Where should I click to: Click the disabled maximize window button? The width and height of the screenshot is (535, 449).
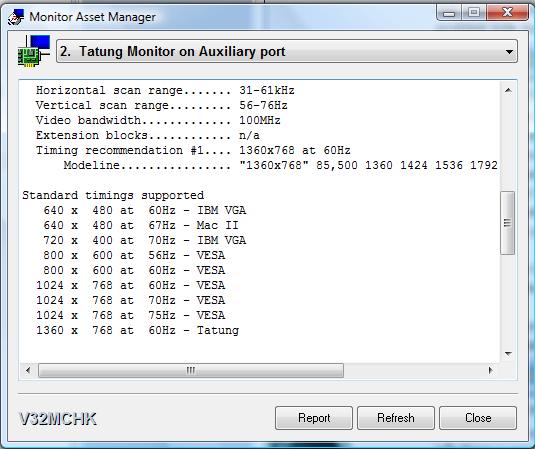(474, 13)
